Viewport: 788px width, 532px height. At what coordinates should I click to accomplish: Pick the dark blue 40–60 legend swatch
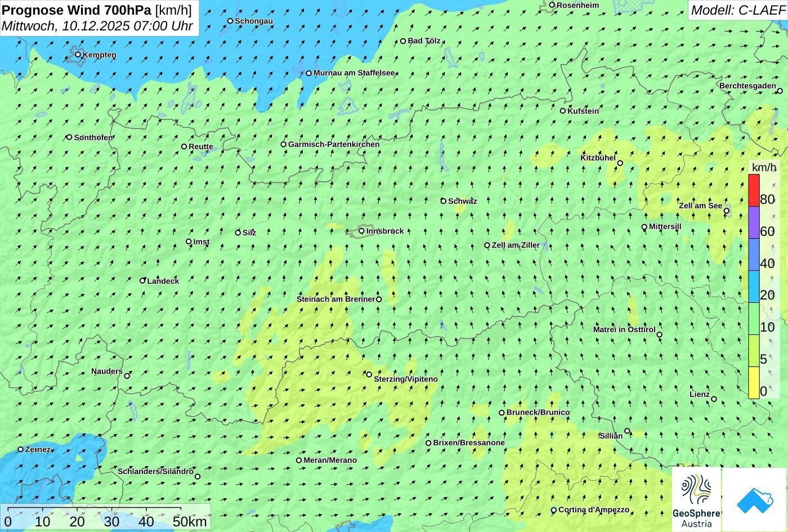coord(754,254)
